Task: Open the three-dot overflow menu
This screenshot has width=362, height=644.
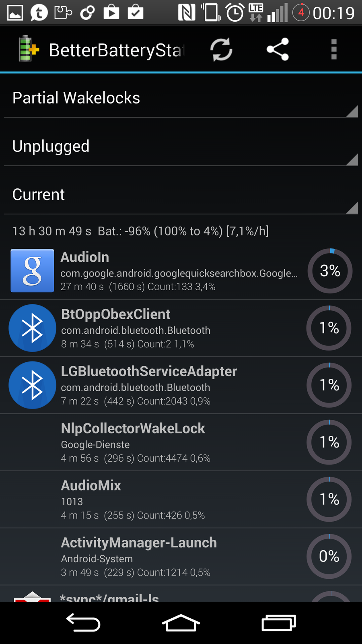Action: [x=333, y=50]
